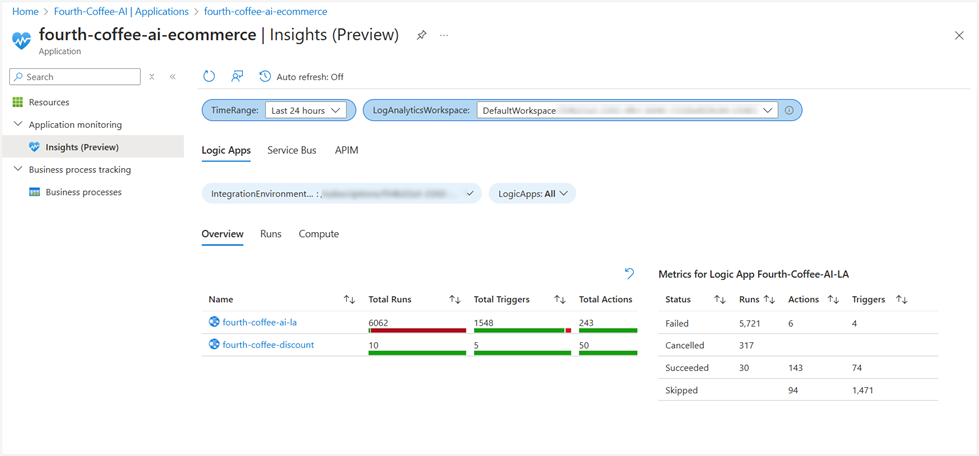The width and height of the screenshot is (979, 456).
Task: Click the sidebar Search input field
Action: 75,77
